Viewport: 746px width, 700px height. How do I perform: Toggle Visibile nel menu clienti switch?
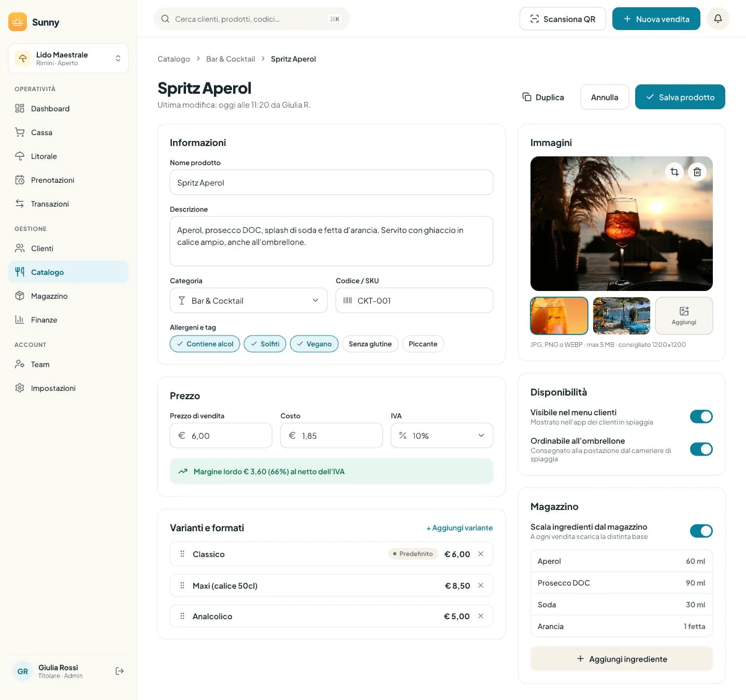[701, 416]
